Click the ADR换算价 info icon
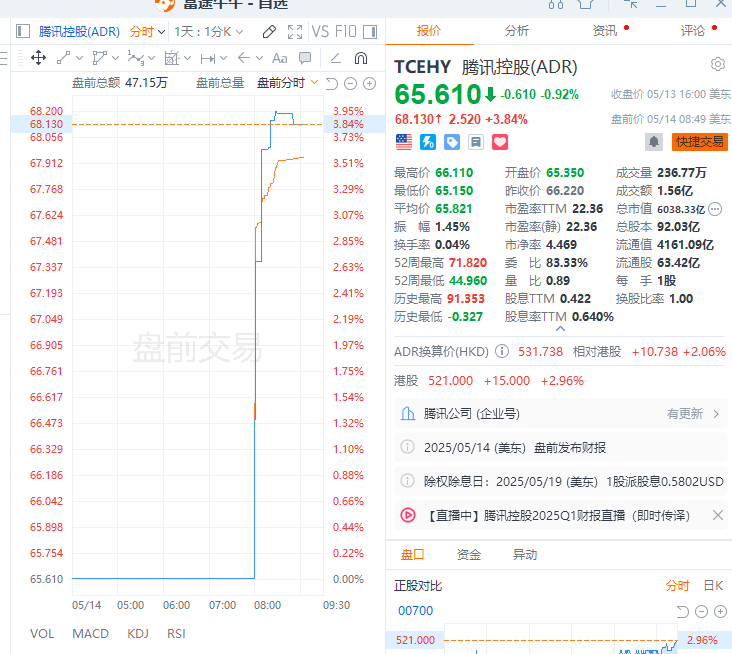 coord(502,351)
